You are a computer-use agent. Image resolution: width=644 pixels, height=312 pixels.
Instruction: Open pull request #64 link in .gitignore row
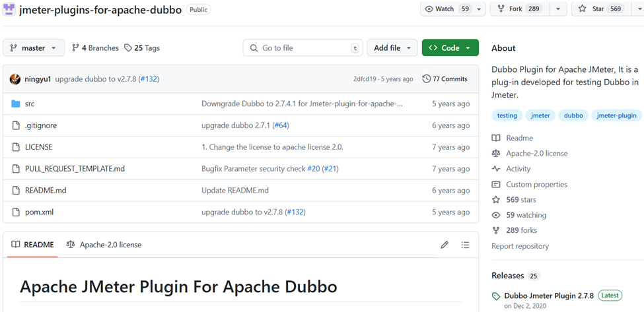click(281, 125)
